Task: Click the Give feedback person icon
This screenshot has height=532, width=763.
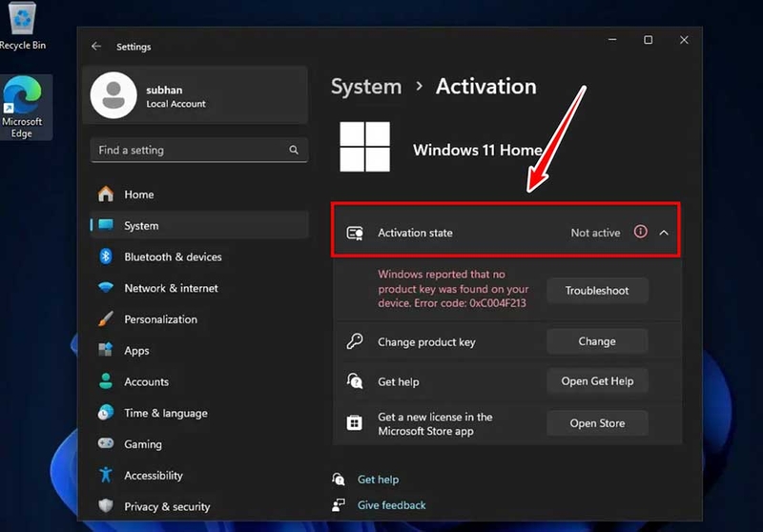Action: (339, 504)
